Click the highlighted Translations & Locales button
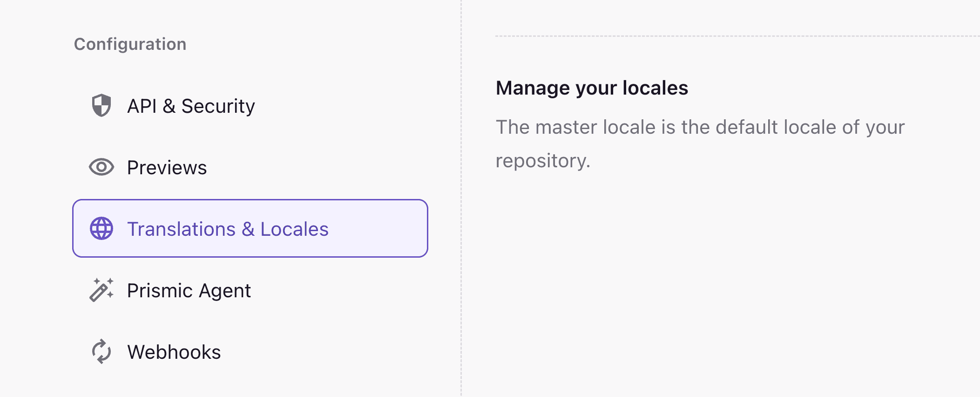Image resolution: width=980 pixels, height=397 pixels. tap(250, 228)
